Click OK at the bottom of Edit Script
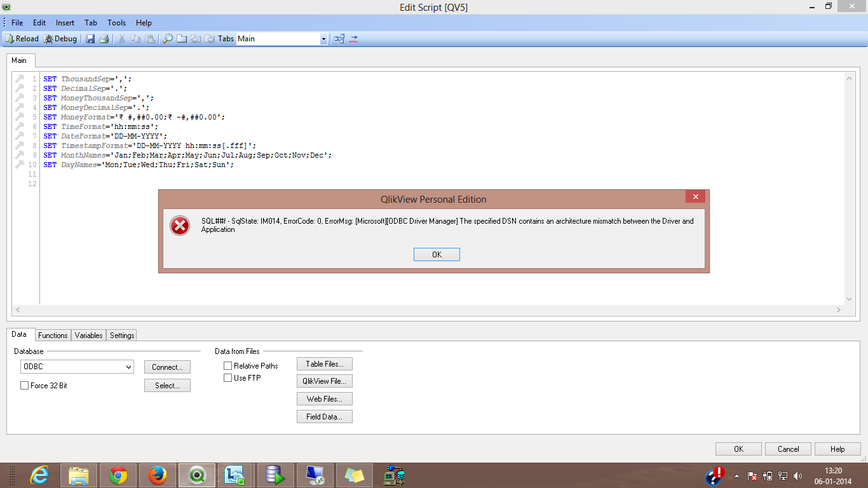 tap(738, 449)
